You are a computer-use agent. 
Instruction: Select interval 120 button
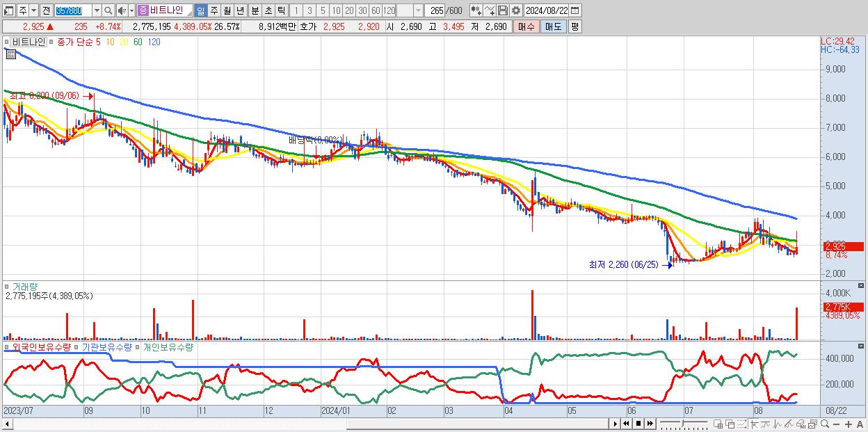(389, 10)
